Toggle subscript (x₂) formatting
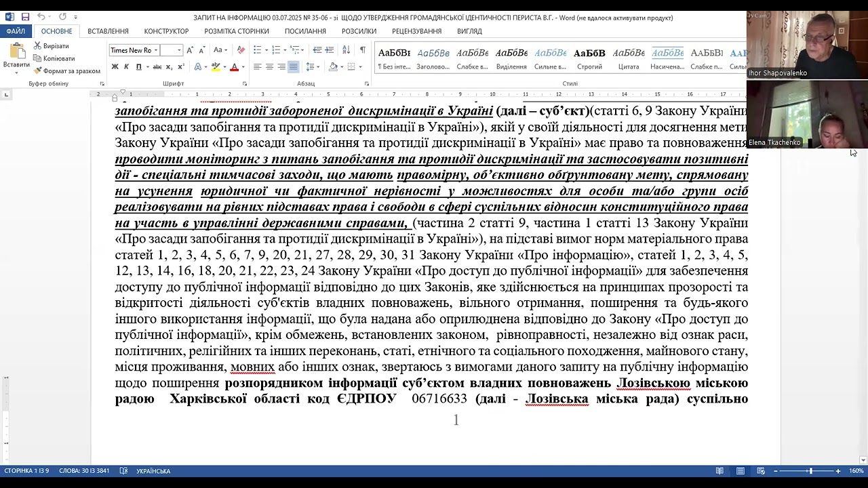 [169, 66]
